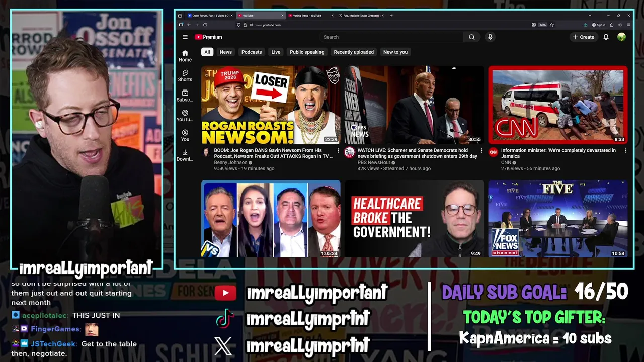644x362 pixels.
Task: Click CNN channel avatar icon
Action: click(x=493, y=152)
